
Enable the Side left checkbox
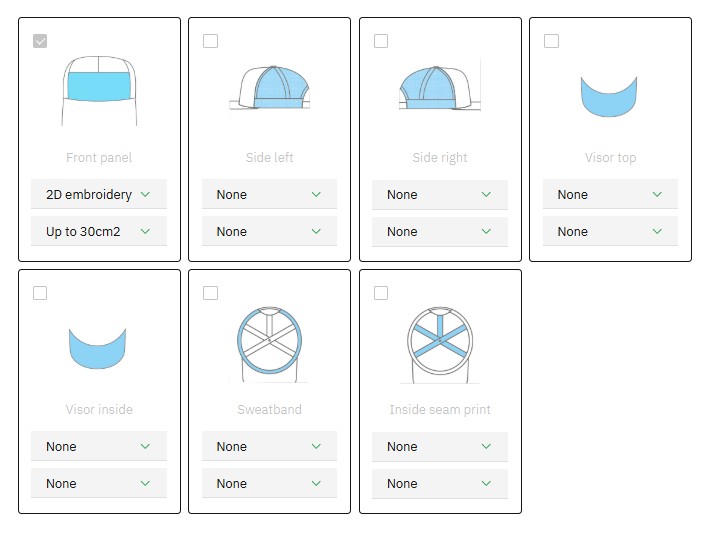tap(210, 41)
